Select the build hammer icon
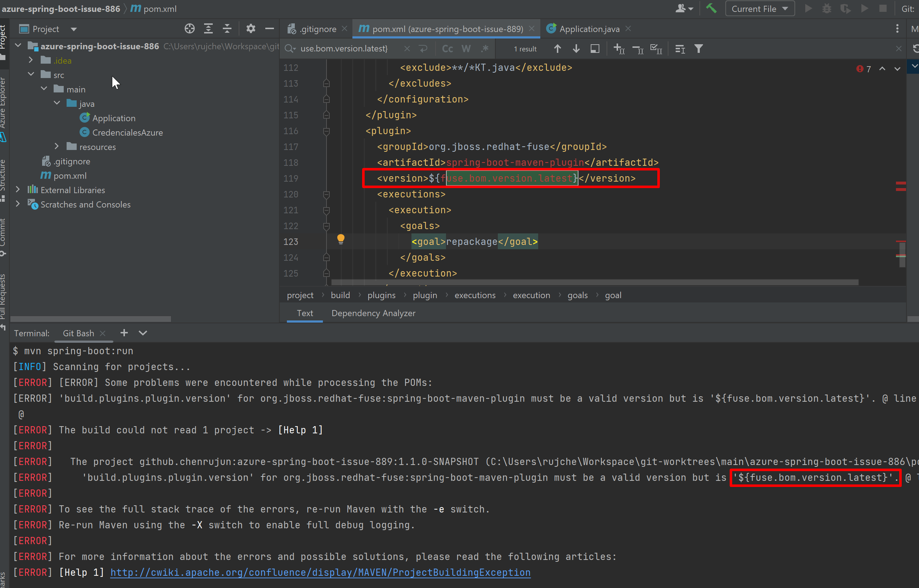The image size is (919, 588). [711, 8]
